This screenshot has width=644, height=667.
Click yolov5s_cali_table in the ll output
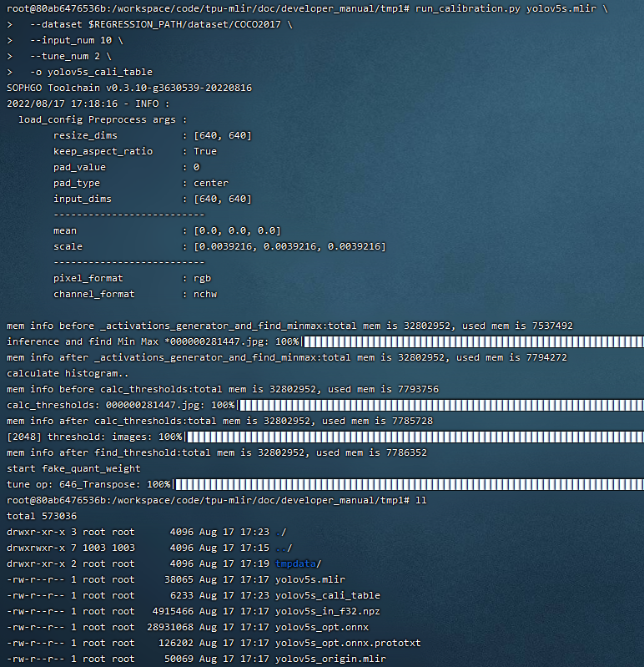click(x=327, y=595)
